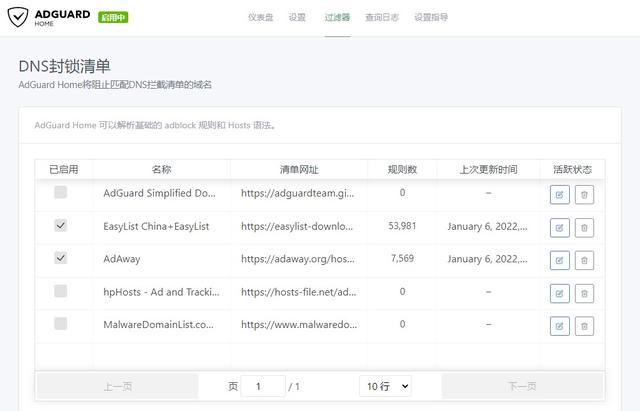This screenshot has width=640, height=411.
Task: Click the 下一页 next page button
Action: pos(522,386)
